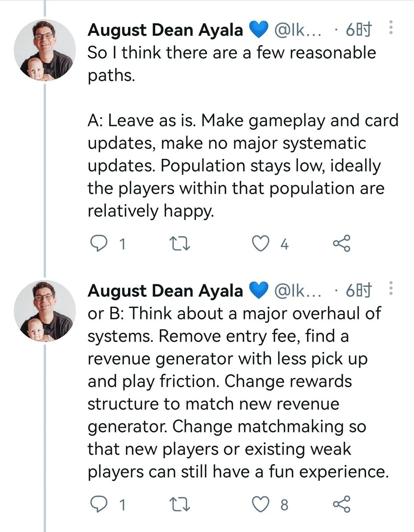Retweet the second tweet about overhaul of systems
414x532 pixels.
(x=180, y=504)
